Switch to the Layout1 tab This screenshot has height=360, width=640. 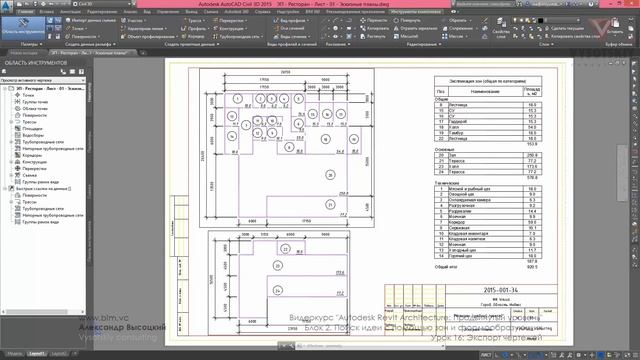tap(37, 353)
